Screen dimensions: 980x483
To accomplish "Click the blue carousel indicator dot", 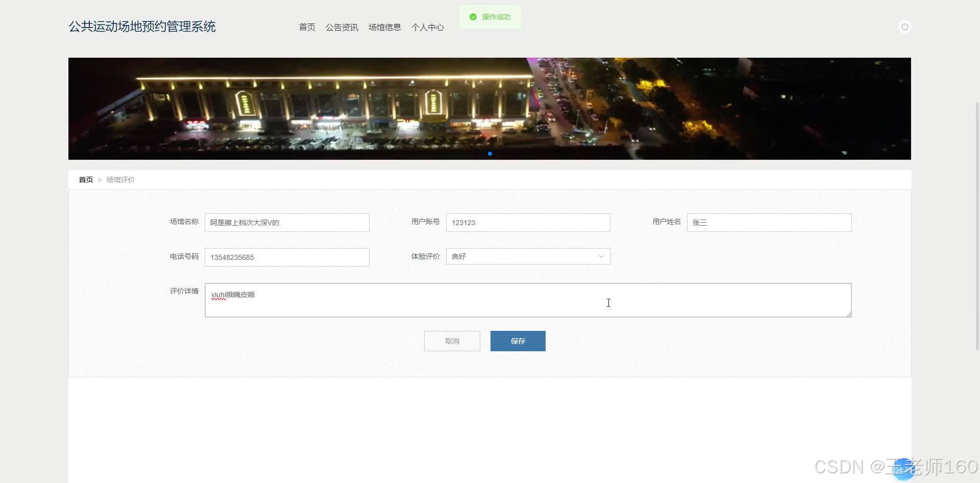I will (490, 154).
